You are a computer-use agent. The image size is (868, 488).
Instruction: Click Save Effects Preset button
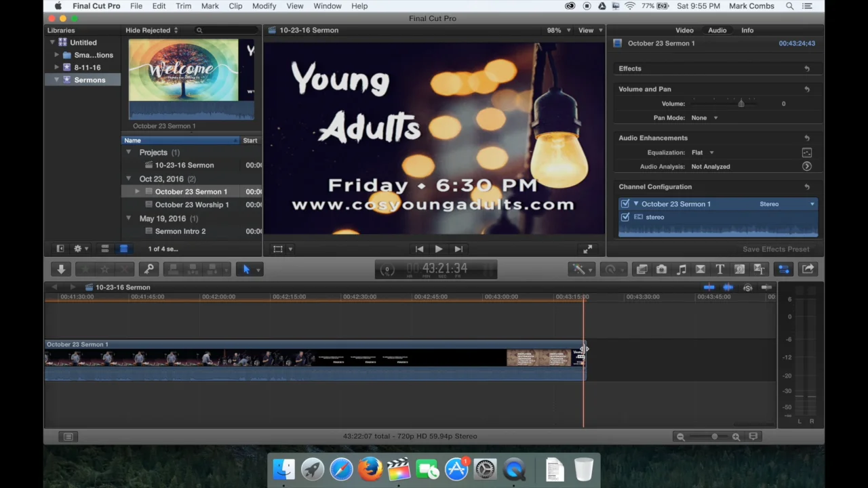coord(776,249)
